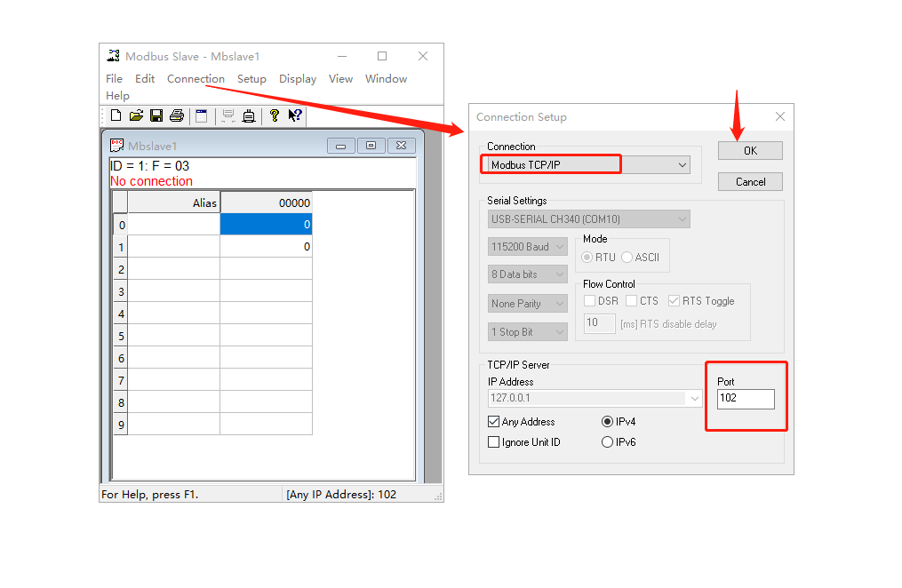The image size is (902, 588).
Task: Click the context help pointer icon
Action: click(295, 115)
